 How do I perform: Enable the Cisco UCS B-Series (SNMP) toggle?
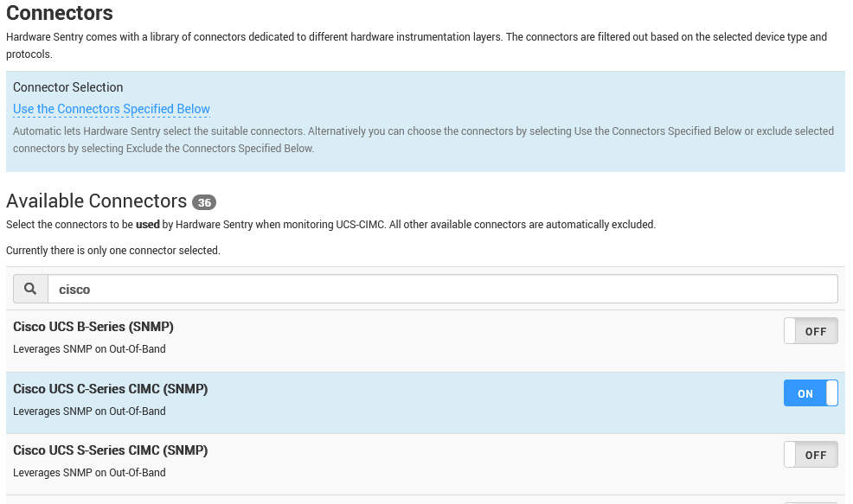click(x=810, y=332)
